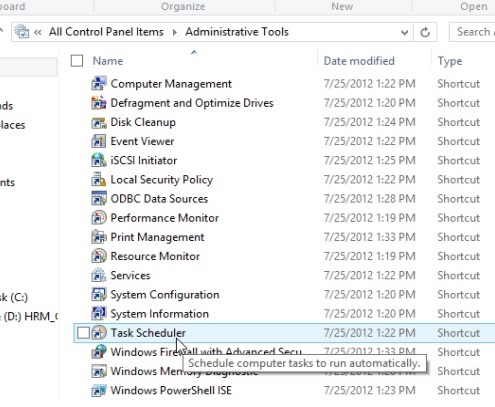
Task: Select the Task Scheduler name text
Action: tap(148, 333)
